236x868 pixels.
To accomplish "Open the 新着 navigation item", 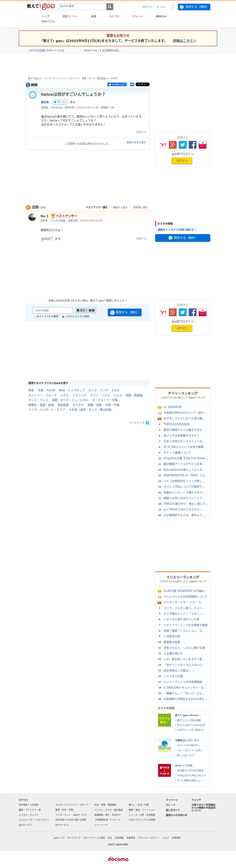I will (94, 16).
